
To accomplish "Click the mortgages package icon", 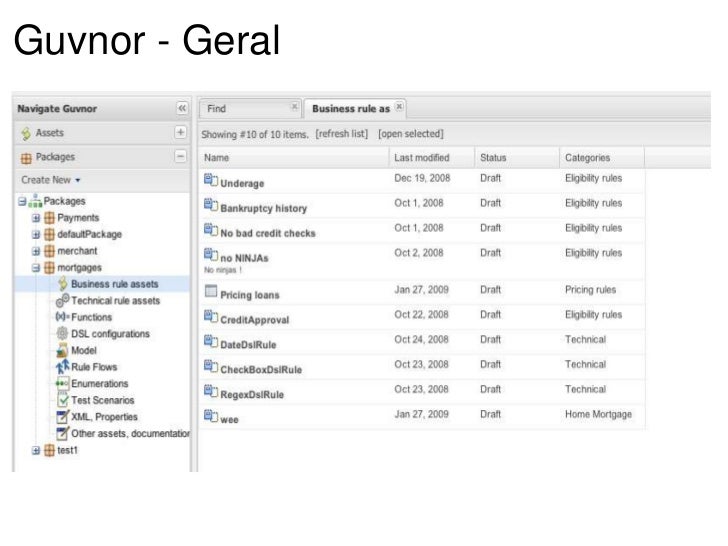I will 49,268.
